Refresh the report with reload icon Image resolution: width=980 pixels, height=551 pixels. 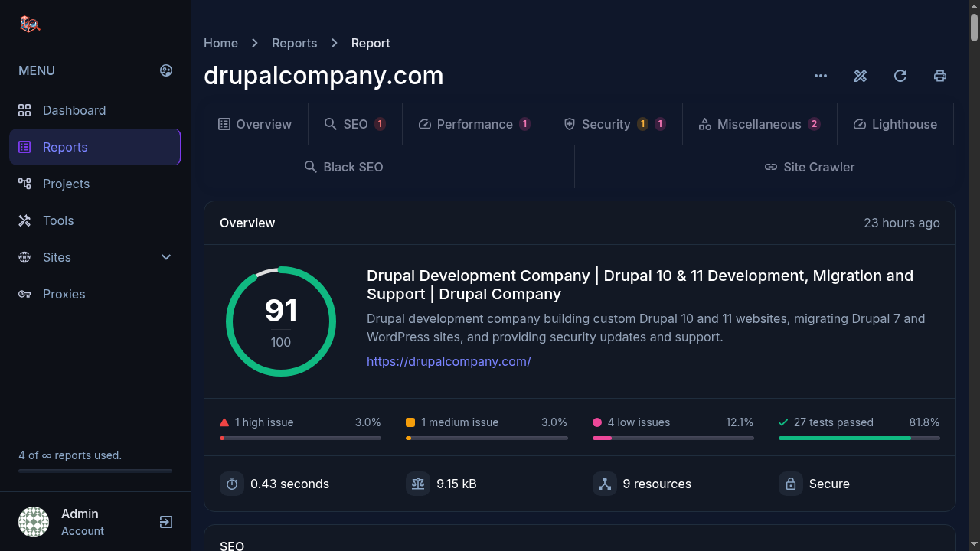coord(900,76)
